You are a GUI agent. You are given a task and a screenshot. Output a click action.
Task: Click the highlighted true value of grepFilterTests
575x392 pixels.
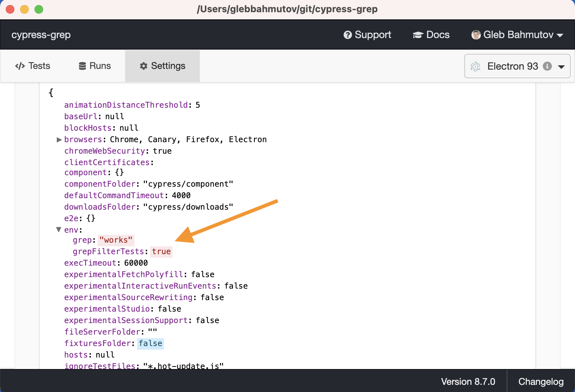tap(161, 251)
